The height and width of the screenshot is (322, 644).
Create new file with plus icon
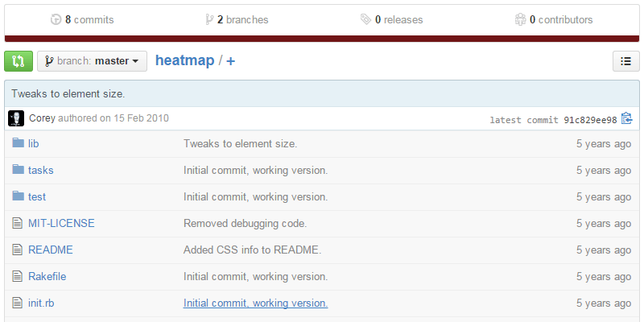click(231, 61)
